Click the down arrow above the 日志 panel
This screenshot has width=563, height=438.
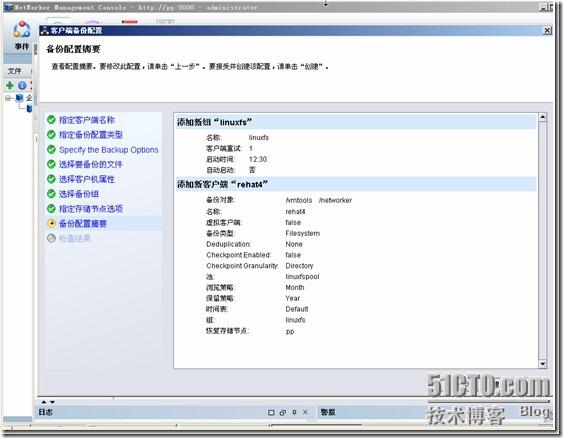[x=52, y=402]
